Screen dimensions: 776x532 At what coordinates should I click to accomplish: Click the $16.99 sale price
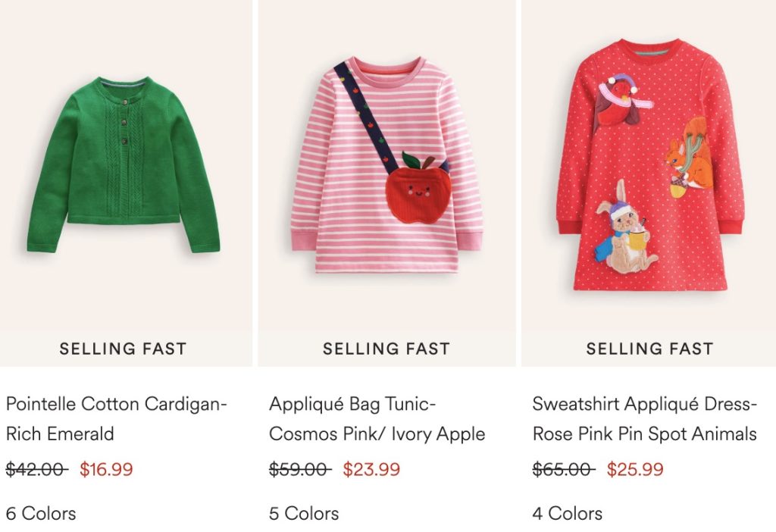pos(106,470)
